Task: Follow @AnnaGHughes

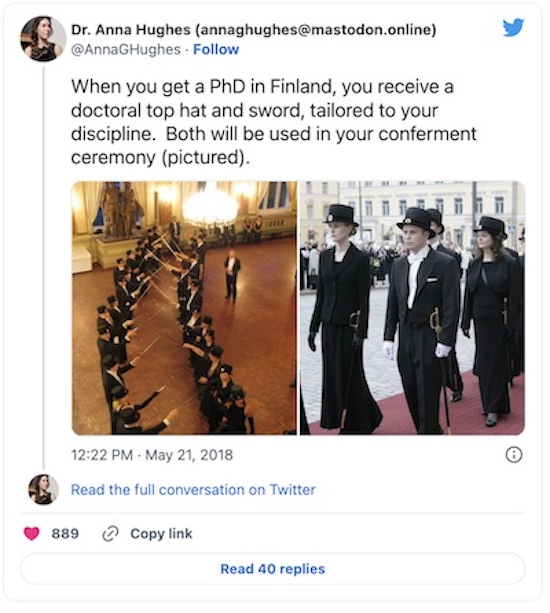Action: (216, 50)
